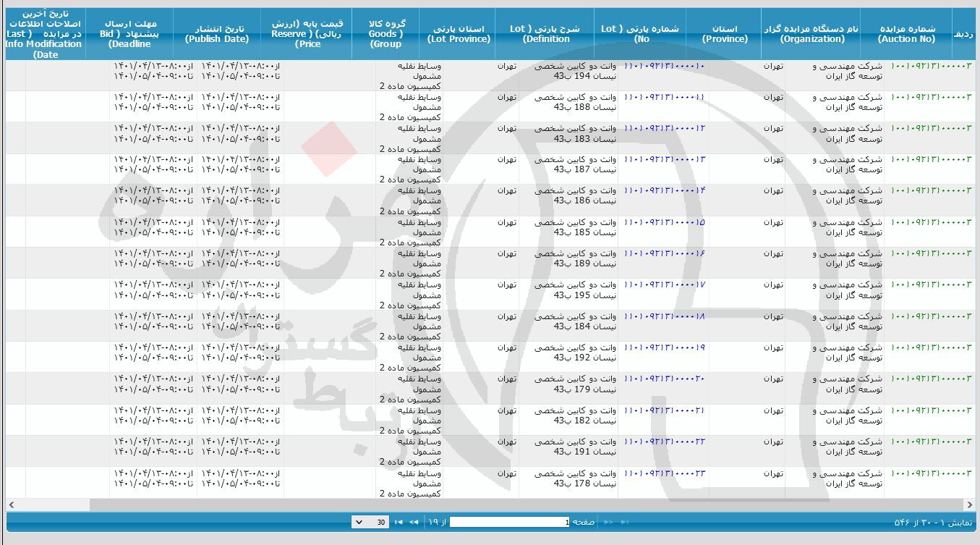Click the Lot No column header
Viewport: 980px width, 545px height.
[x=641, y=34]
